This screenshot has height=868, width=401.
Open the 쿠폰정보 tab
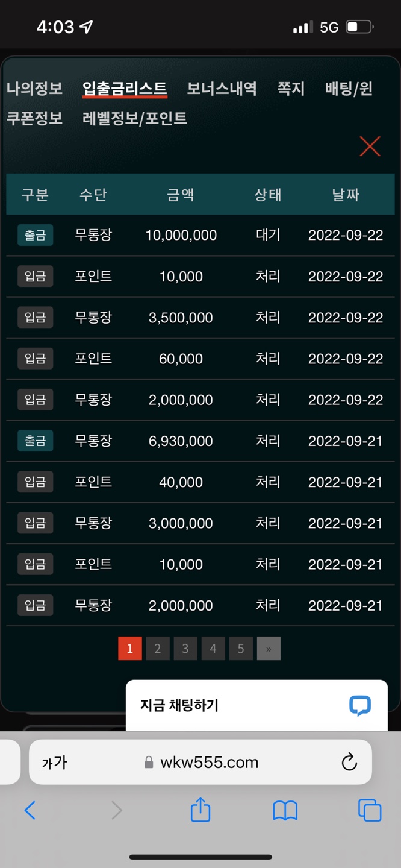35,118
